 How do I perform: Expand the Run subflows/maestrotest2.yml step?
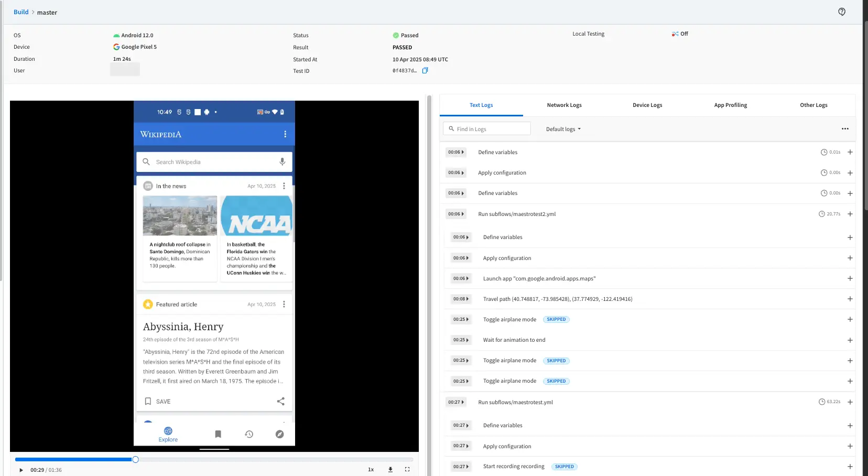(850, 214)
